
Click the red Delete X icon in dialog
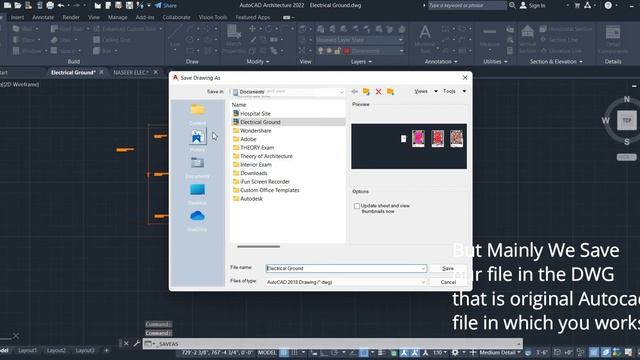[x=378, y=91]
